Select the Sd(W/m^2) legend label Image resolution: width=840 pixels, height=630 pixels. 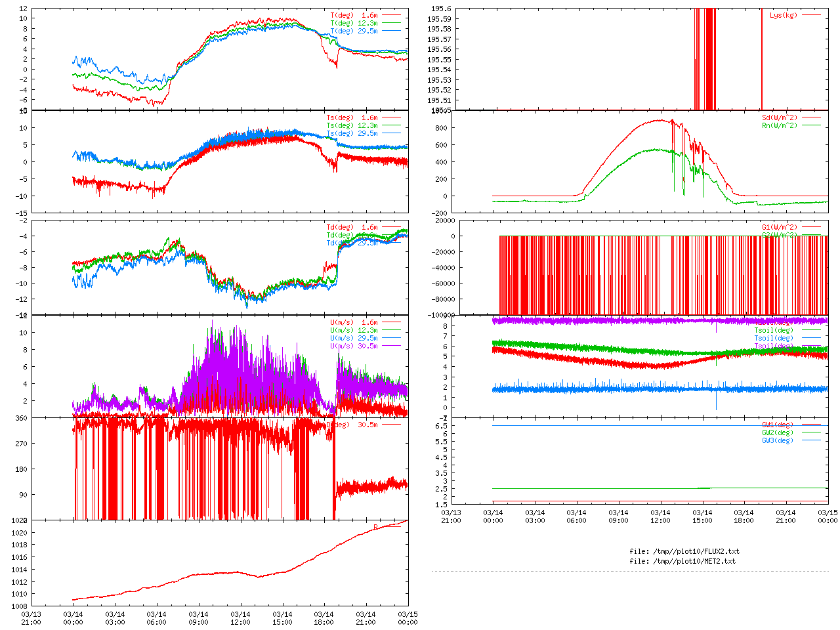tap(779, 117)
